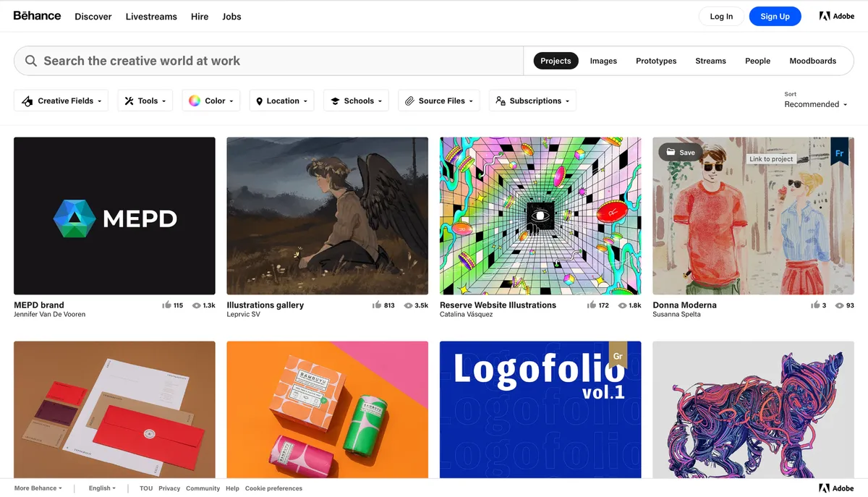Save the Donna Moderna project
The image size is (868, 497).
click(x=680, y=152)
